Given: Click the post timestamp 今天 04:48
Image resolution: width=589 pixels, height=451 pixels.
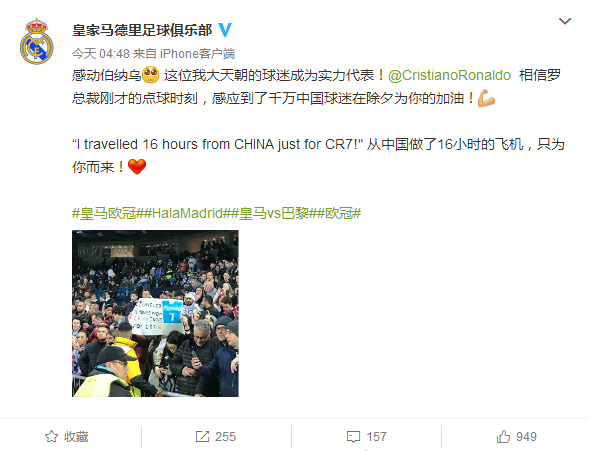Looking at the screenshot, I should 101,54.
